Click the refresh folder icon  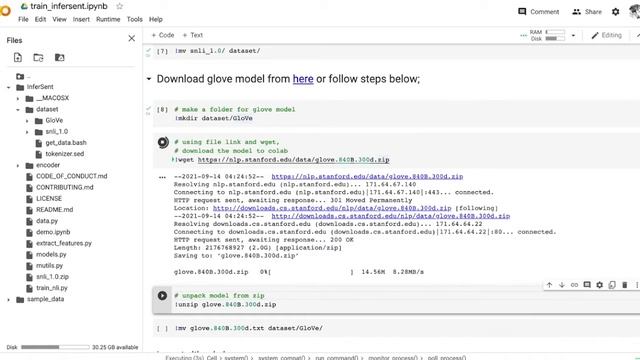click(38, 58)
